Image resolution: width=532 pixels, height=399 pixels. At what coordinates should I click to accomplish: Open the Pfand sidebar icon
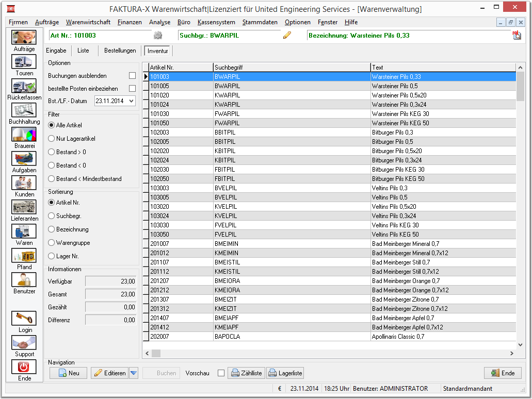click(24, 255)
